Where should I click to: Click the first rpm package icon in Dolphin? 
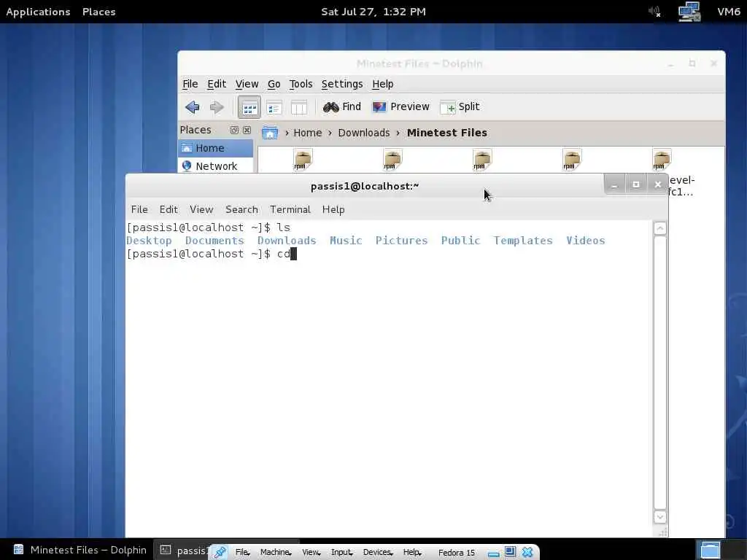pos(303,160)
